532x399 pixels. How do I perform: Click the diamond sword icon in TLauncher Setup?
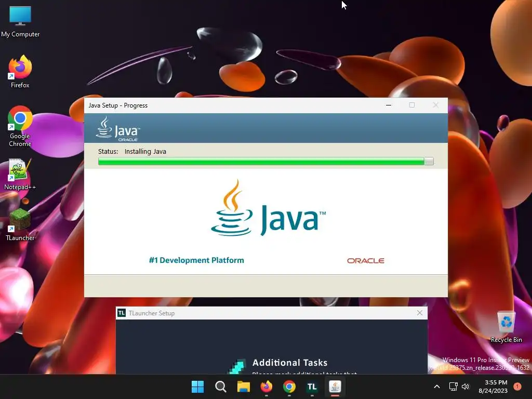[236, 366]
